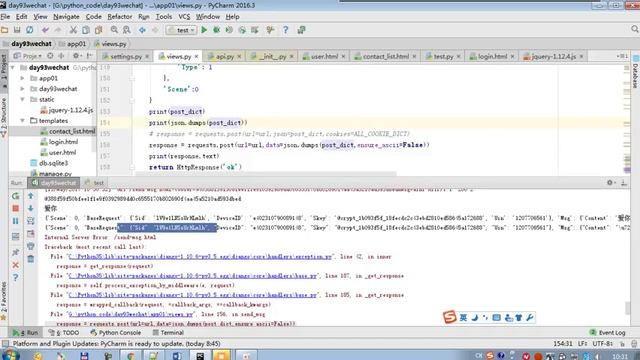Open Run panel settings gear

pos(610,182)
